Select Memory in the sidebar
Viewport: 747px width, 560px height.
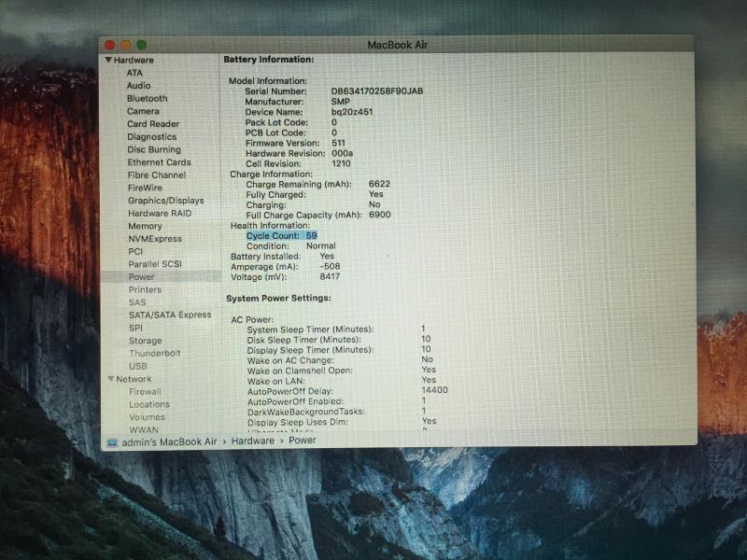[x=145, y=226]
